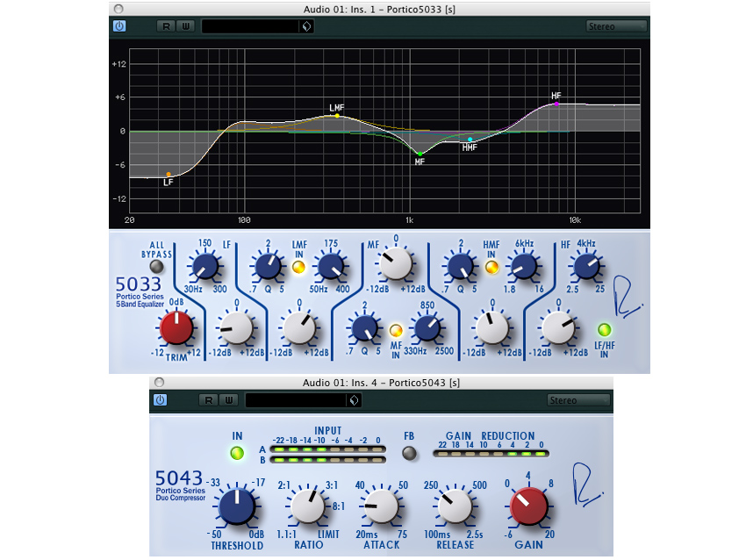Click the HMF frequency knob (1.8–16)

click(x=524, y=267)
